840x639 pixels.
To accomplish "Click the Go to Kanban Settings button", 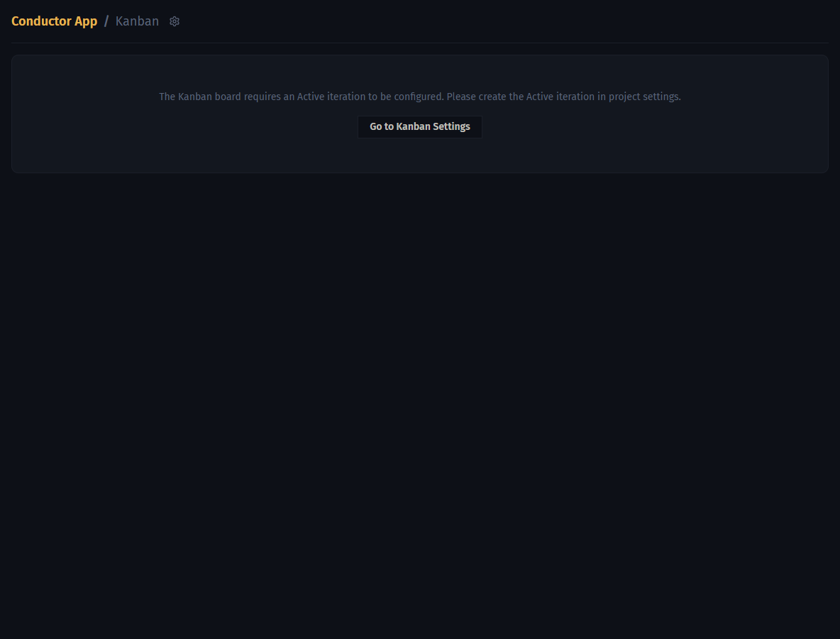I will tap(419, 127).
